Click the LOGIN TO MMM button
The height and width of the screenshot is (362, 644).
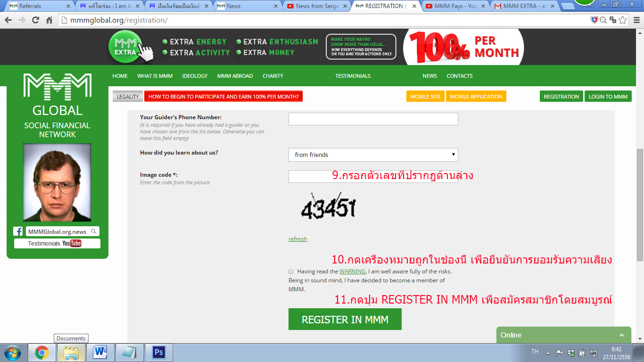point(608,97)
